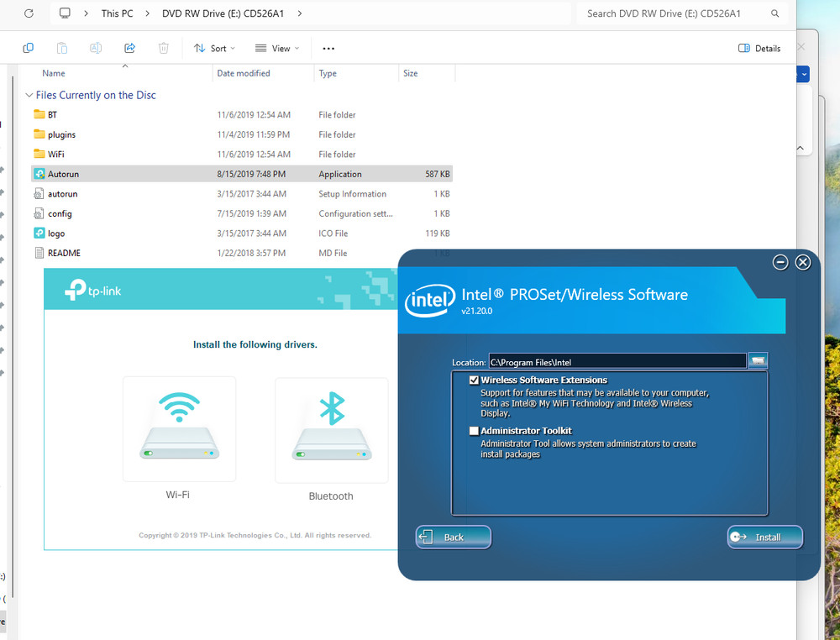The width and height of the screenshot is (840, 640).
Task: Open the See more (three dots) menu
Action: [328, 49]
